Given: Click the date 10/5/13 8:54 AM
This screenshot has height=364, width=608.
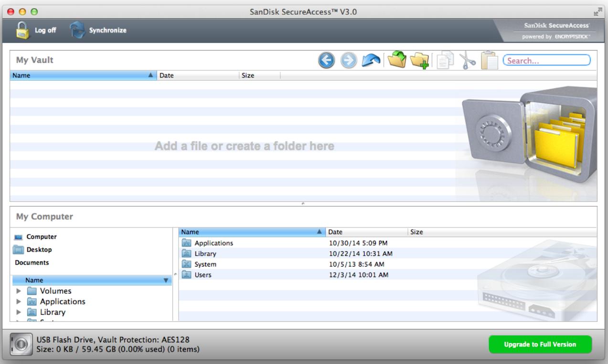Looking at the screenshot, I should coord(356,264).
